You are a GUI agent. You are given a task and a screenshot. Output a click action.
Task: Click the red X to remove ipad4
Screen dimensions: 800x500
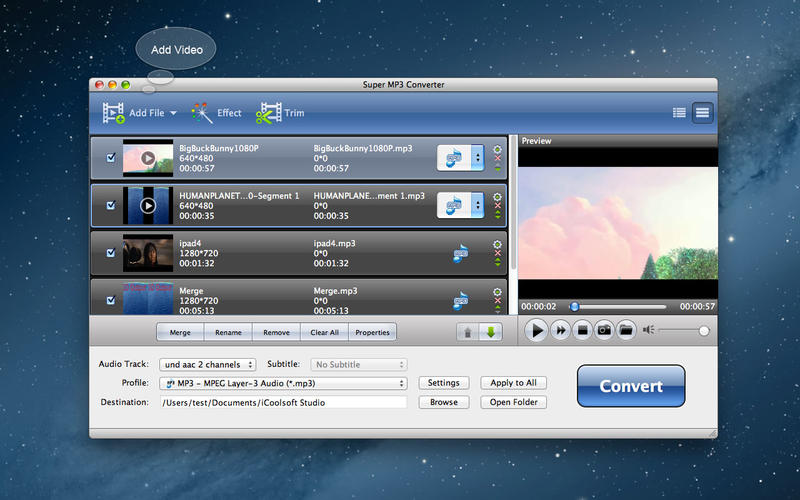click(x=498, y=254)
